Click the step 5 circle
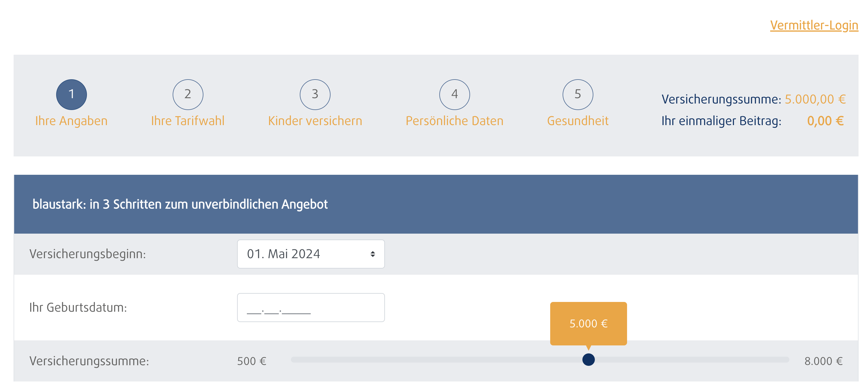Screen dimensions: 868x388 tap(578, 94)
